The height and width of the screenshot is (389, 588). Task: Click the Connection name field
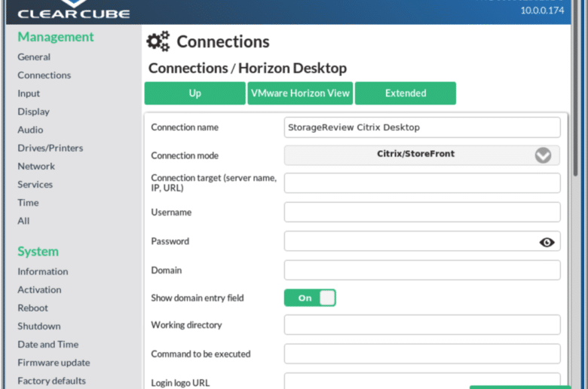tap(422, 127)
